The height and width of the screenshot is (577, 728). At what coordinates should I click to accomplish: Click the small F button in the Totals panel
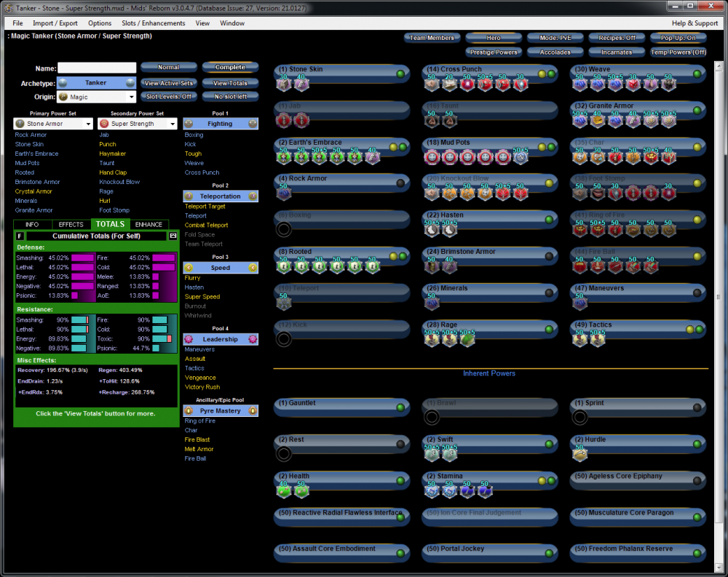20,236
